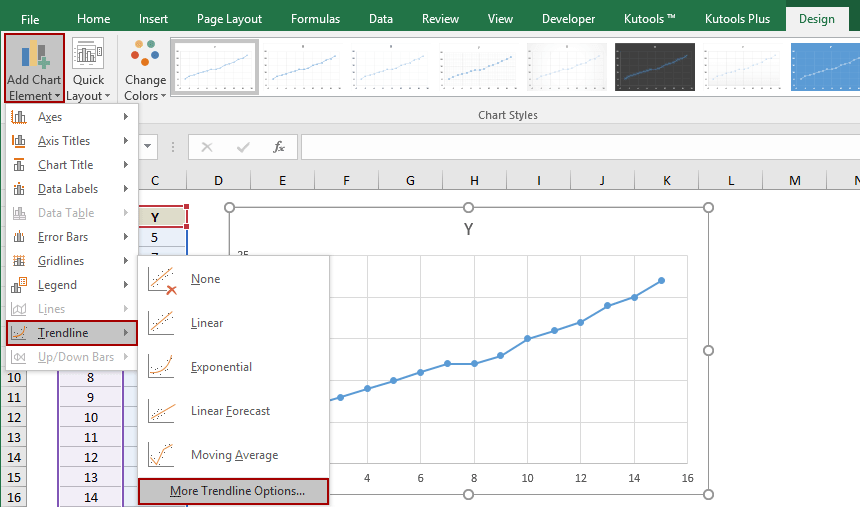Screen dimensions: 860x507
Task: Open the Error Bars menu item
Action: 70,237
